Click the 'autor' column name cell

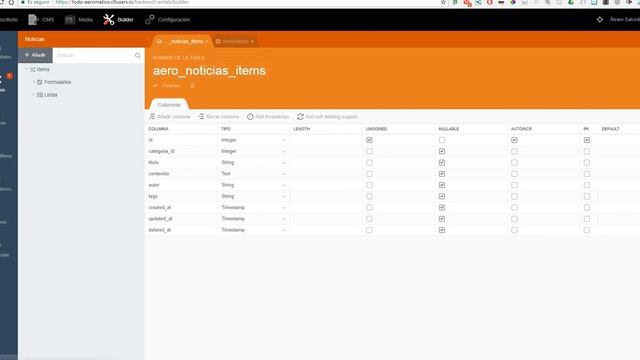click(x=181, y=185)
